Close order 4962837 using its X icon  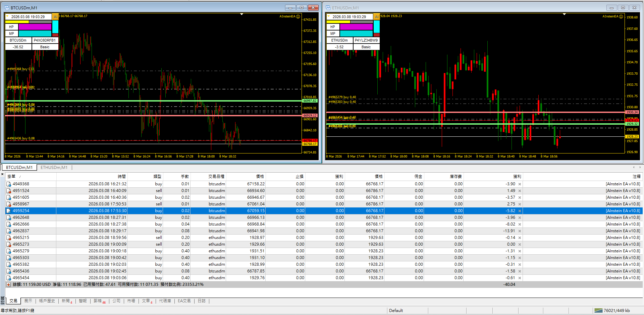(520, 231)
